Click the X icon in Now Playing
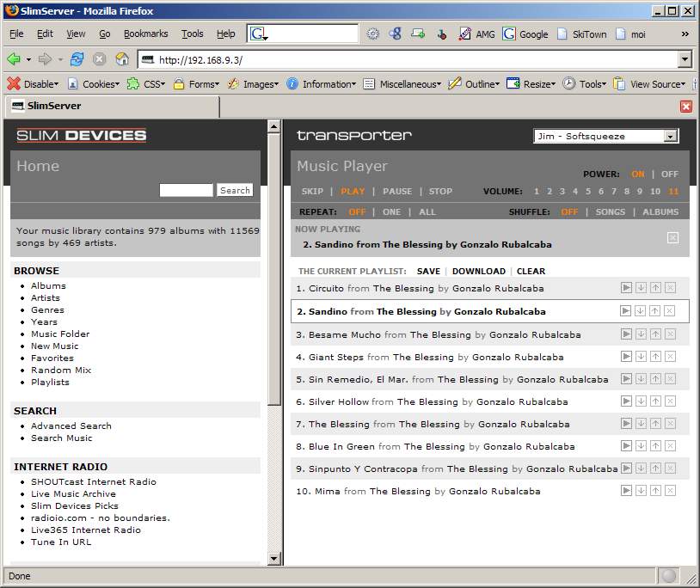 click(x=672, y=238)
